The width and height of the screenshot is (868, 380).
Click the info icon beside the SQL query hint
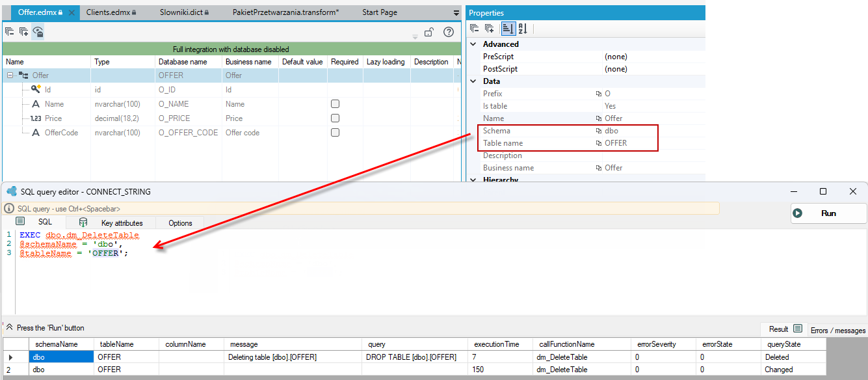tap(9, 209)
